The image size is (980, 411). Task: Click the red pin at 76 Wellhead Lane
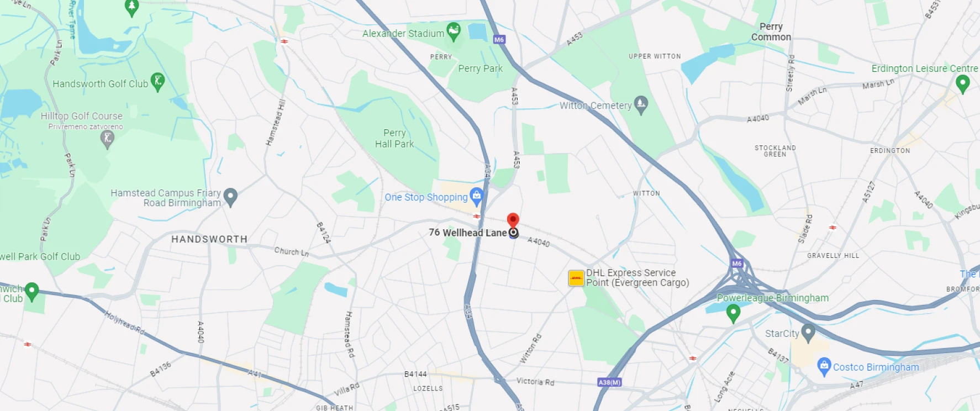[x=513, y=220]
